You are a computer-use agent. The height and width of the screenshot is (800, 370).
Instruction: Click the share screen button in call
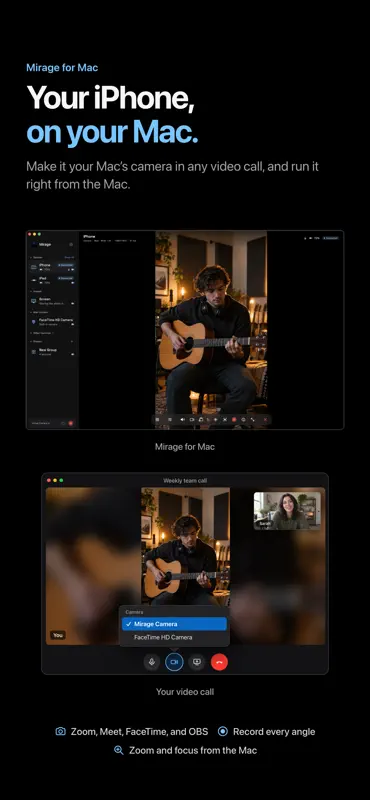coord(196,662)
